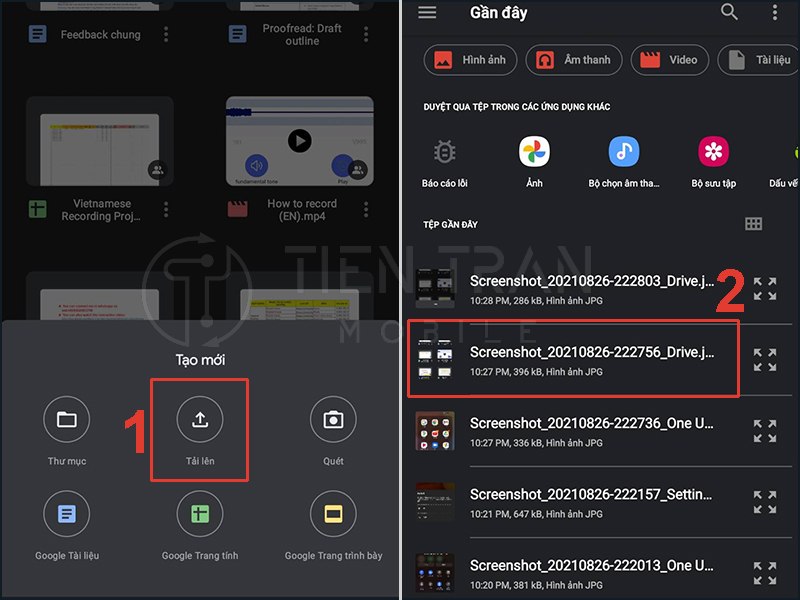Screen dimensions: 800x600
Task: Switch to grid view of recent files
Action: point(754,224)
